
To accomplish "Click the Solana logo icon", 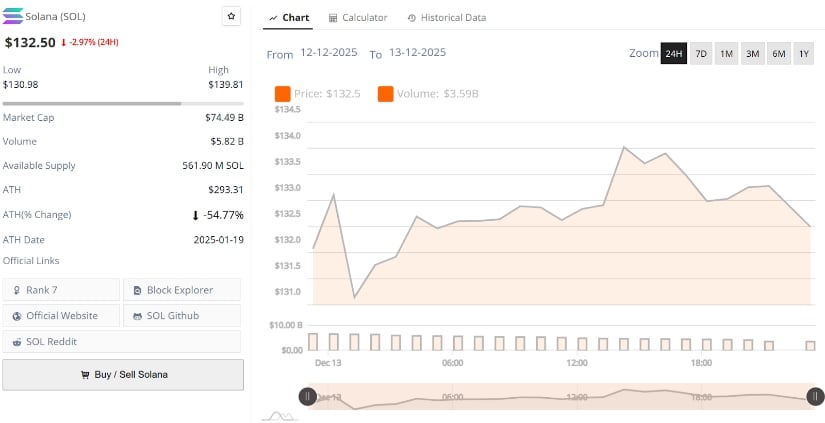I will pos(14,17).
